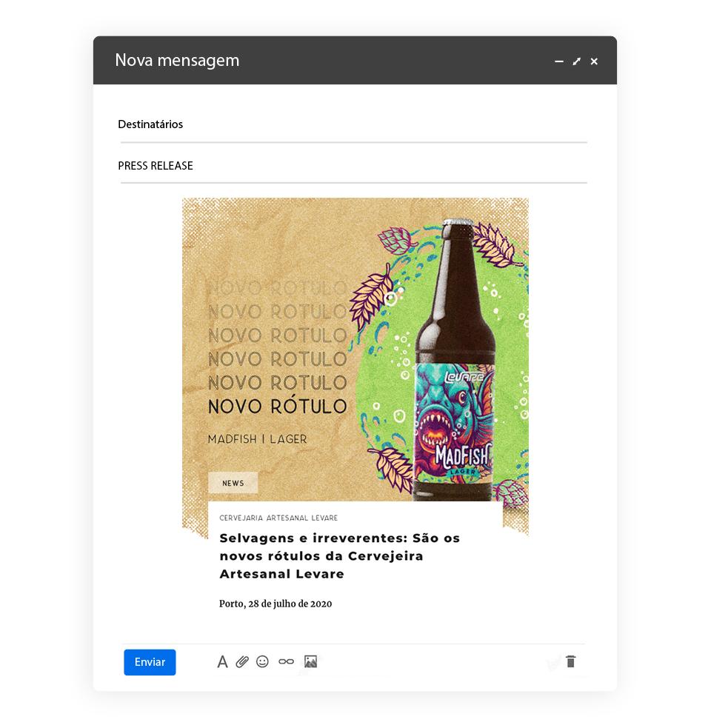Insert an image using the picture icon
Screen dimensions: 711x728
click(x=310, y=661)
